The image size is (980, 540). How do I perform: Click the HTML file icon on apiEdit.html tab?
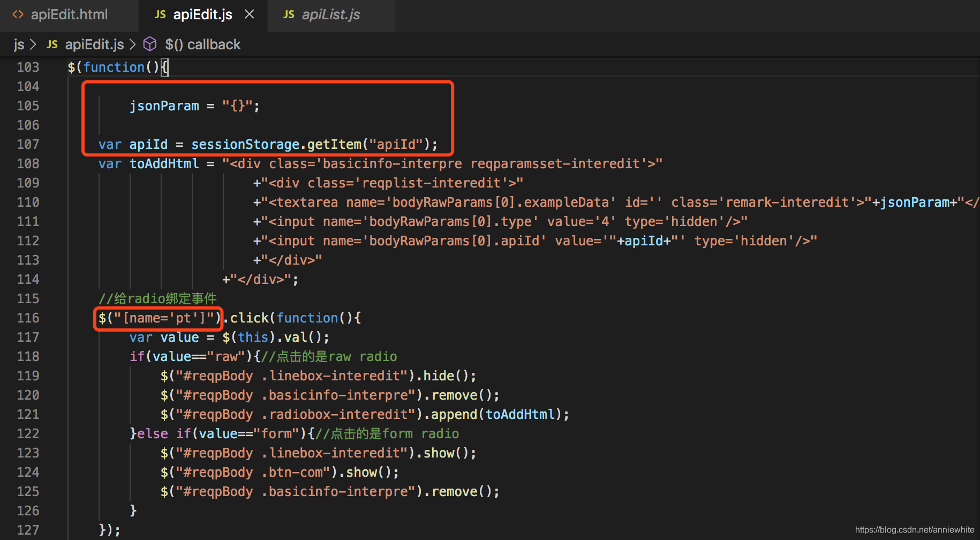[18, 14]
